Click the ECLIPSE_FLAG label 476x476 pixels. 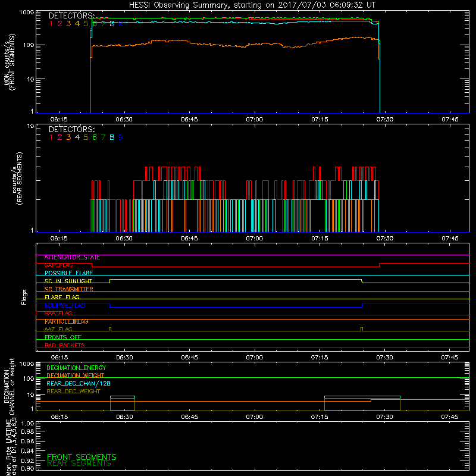point(65,305)
